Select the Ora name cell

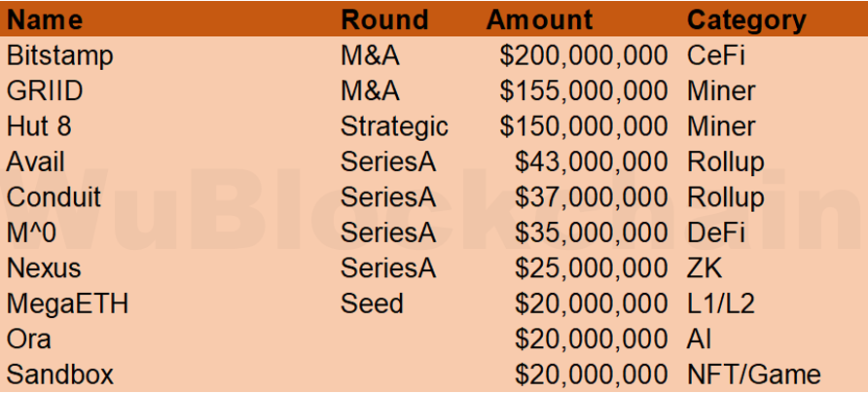tap(29, 339)
